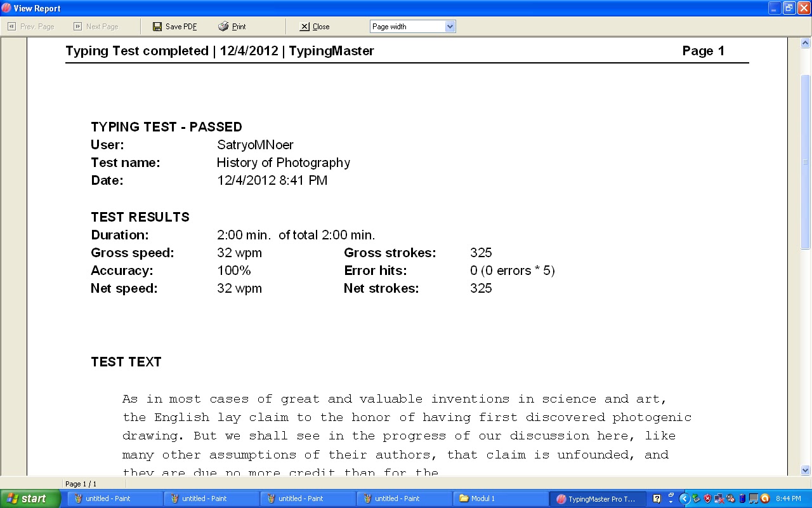Click the 8:44 PM system clock
Viewport: 812px width, 508px height.
click(789, 499)
